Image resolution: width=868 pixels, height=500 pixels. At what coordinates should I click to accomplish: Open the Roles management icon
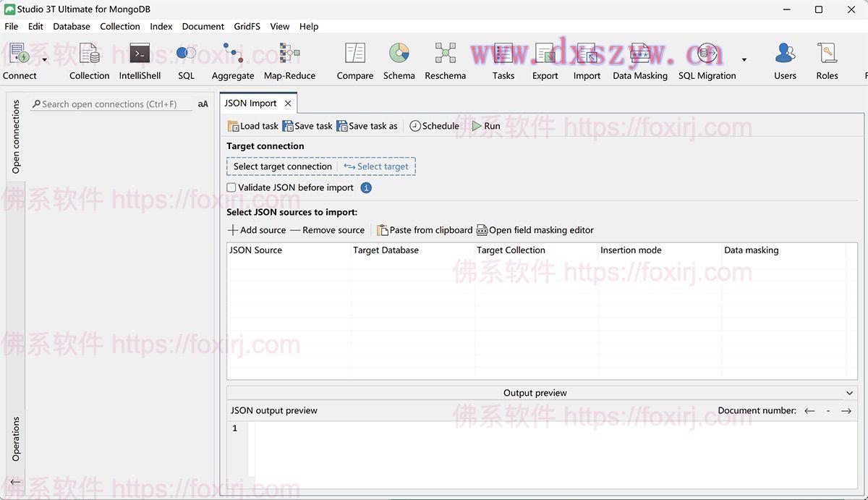[x=827, y=61]
